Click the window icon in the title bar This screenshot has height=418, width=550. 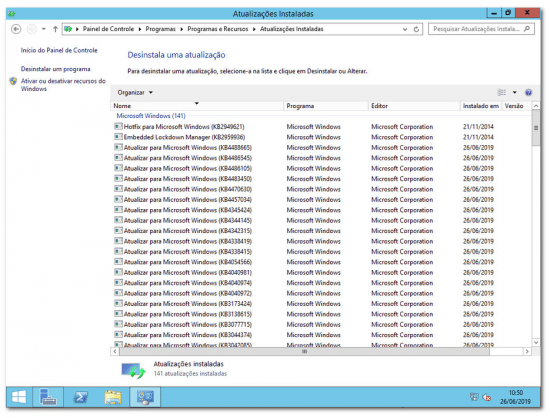12,14
